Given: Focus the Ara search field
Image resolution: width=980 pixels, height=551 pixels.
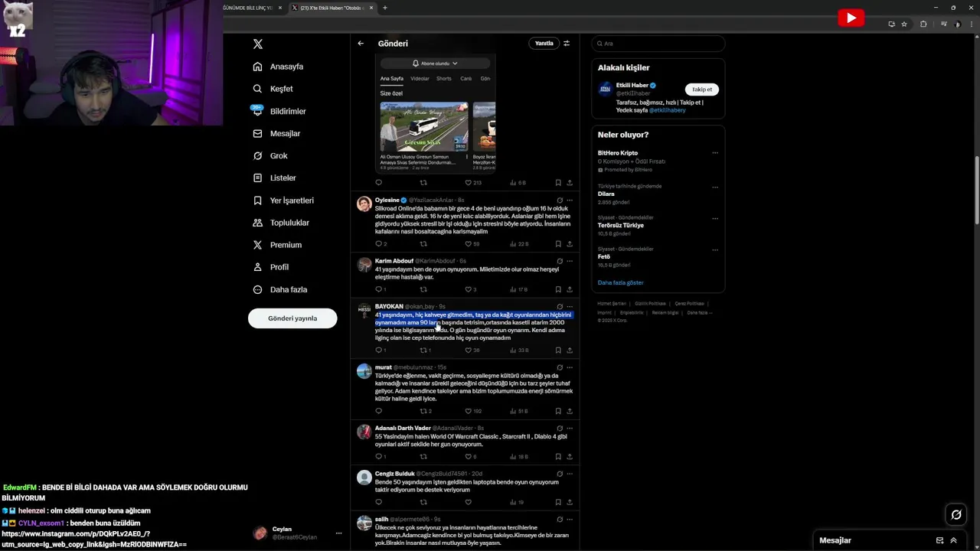Looking at the screenshot, I should (658, 44).
